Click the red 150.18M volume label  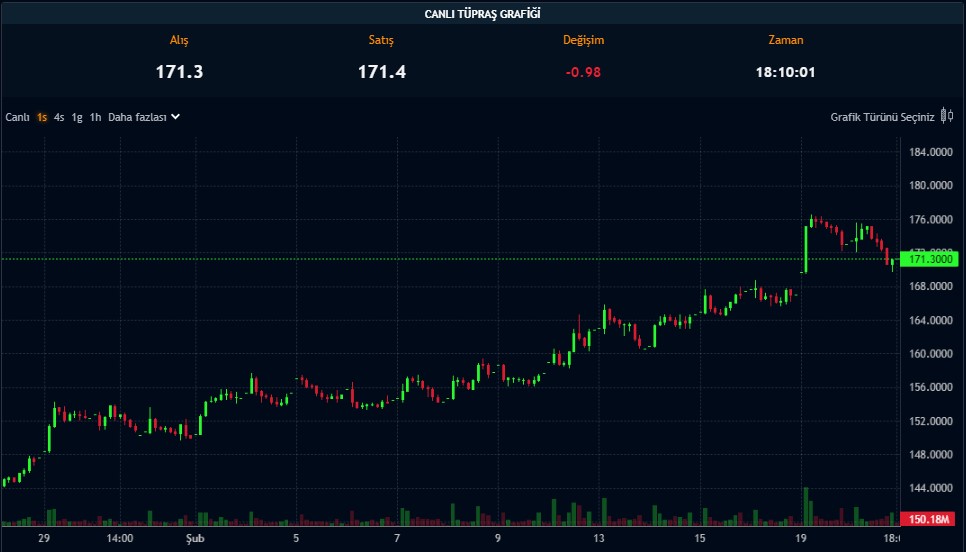pos(929,520)
